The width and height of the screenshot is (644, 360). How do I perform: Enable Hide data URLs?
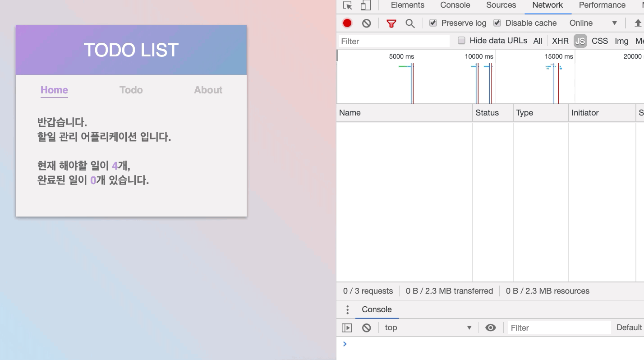point(461,41)
